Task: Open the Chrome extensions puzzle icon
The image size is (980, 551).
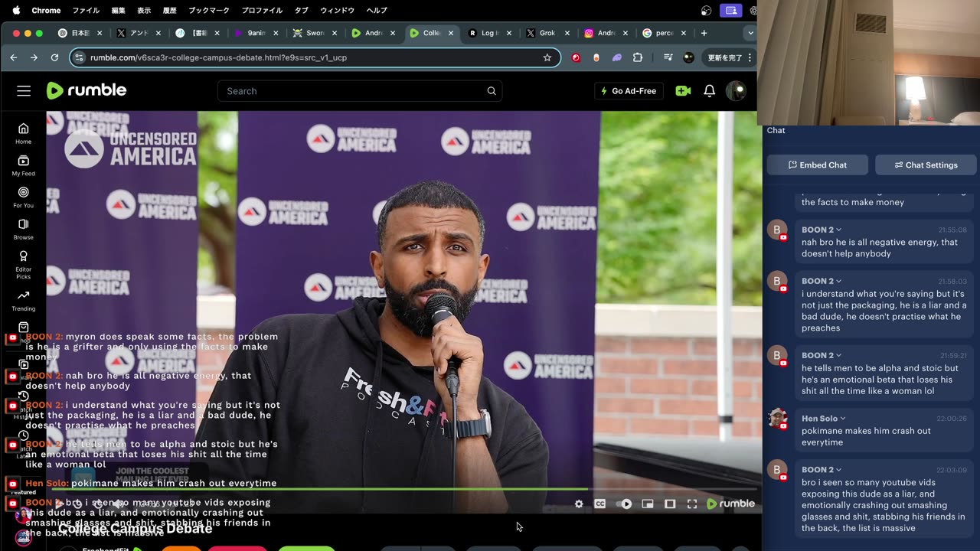Action: [638, 57]
